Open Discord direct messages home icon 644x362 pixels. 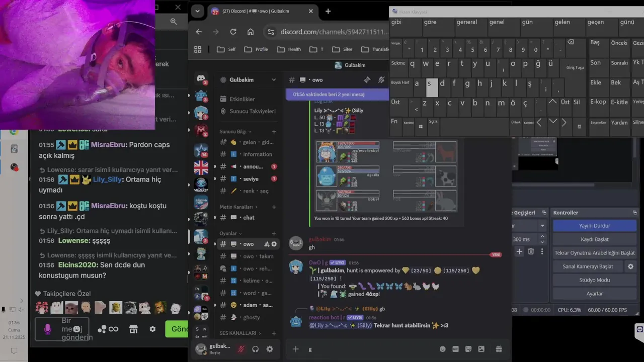(201, 79)
